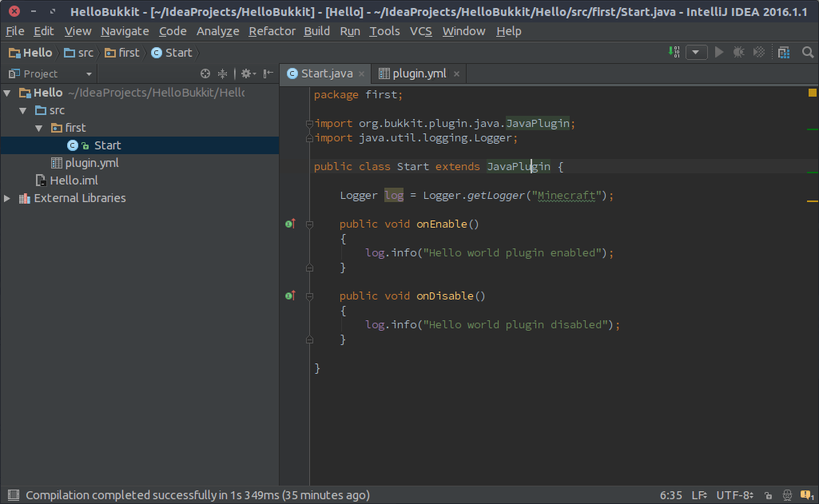Select Hello.iml in the project tree
Screen dimensions: 819x504
point(74,181)
